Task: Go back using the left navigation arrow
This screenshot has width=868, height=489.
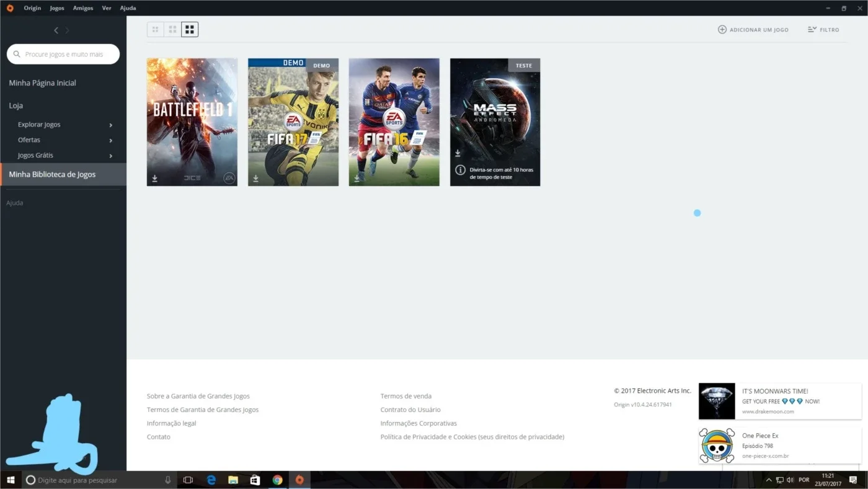Action: 56,30
